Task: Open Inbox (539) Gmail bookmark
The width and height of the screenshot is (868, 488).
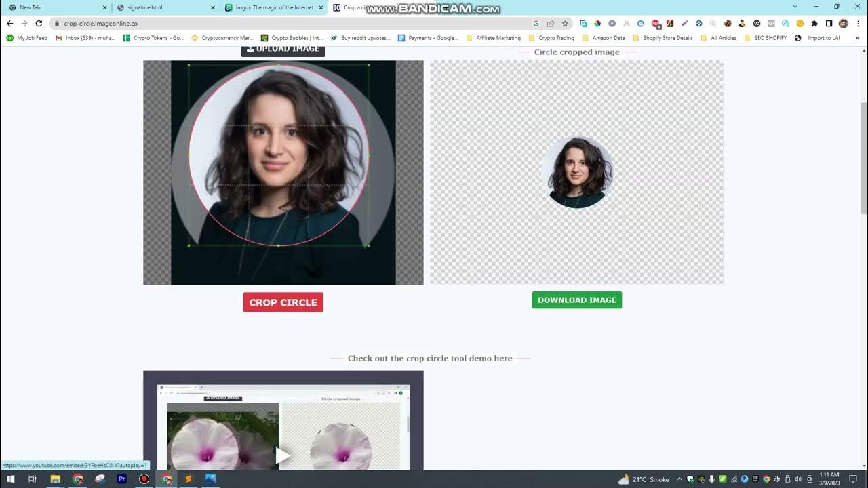Action: click(85, 38)
